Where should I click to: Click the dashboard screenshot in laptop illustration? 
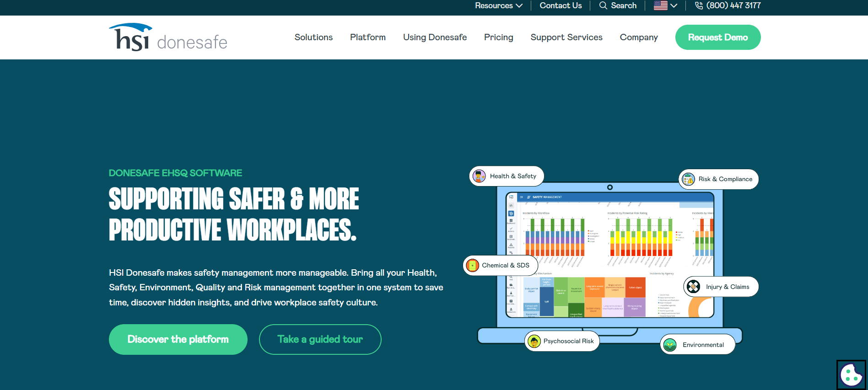610,255
